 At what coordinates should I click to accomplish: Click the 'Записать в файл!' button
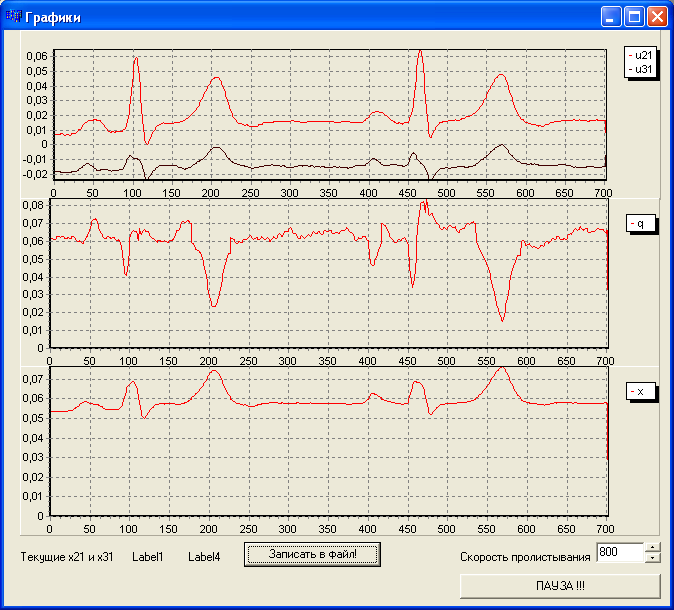[312, 555]
